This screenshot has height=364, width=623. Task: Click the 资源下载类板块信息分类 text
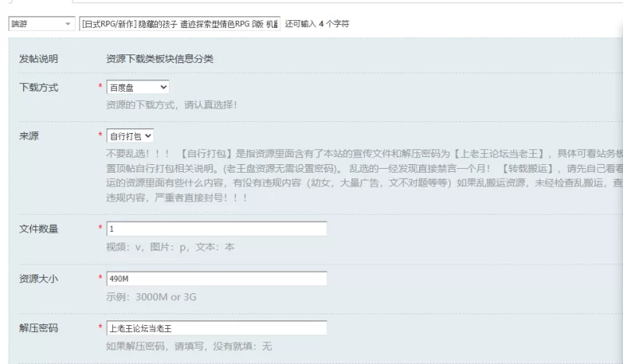(160, 59)
